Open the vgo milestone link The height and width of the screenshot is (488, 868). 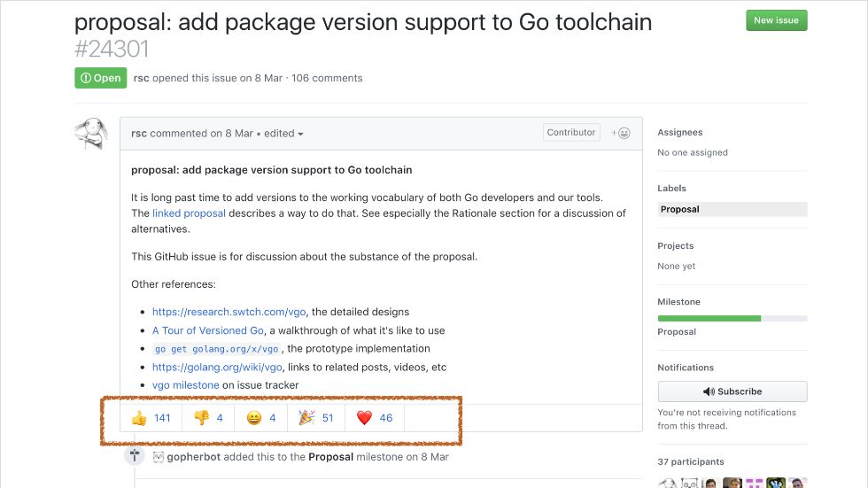(185, 385)
